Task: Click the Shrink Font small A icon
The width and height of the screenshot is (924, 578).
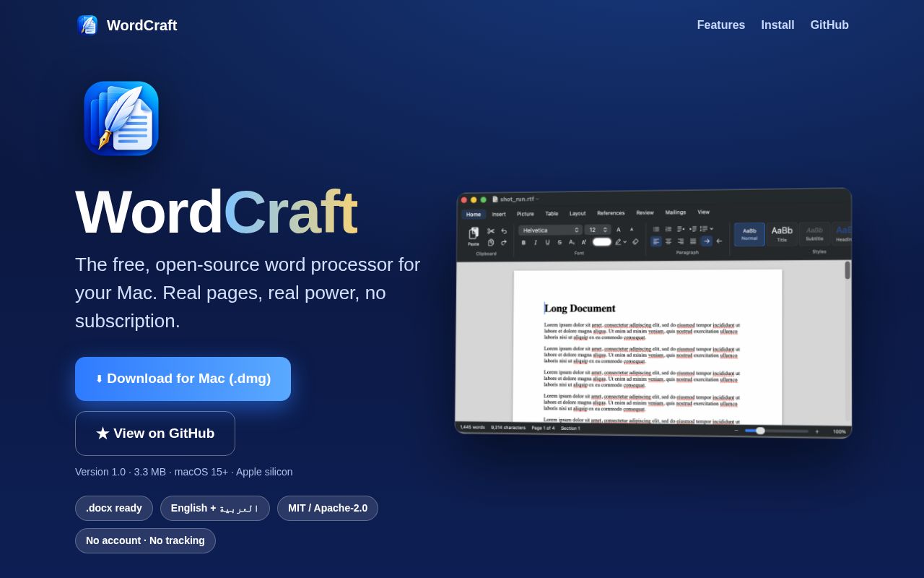Action: tap(632, 229)
